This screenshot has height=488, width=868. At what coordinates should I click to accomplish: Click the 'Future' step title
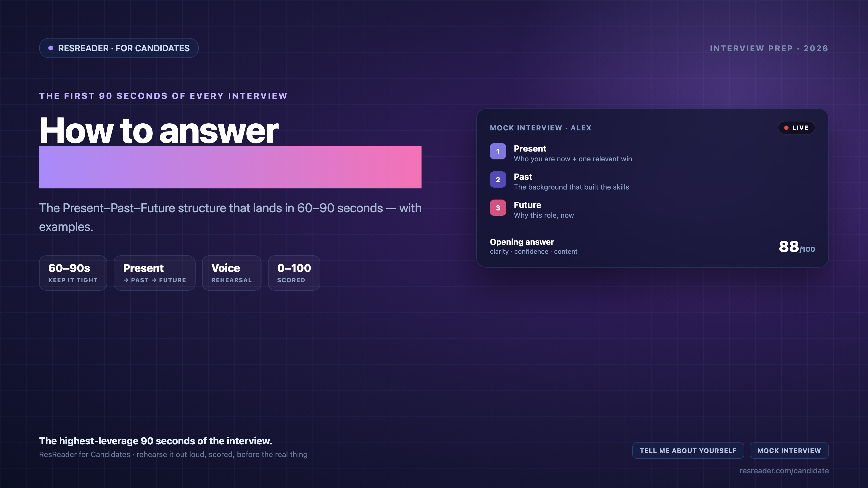527,205
